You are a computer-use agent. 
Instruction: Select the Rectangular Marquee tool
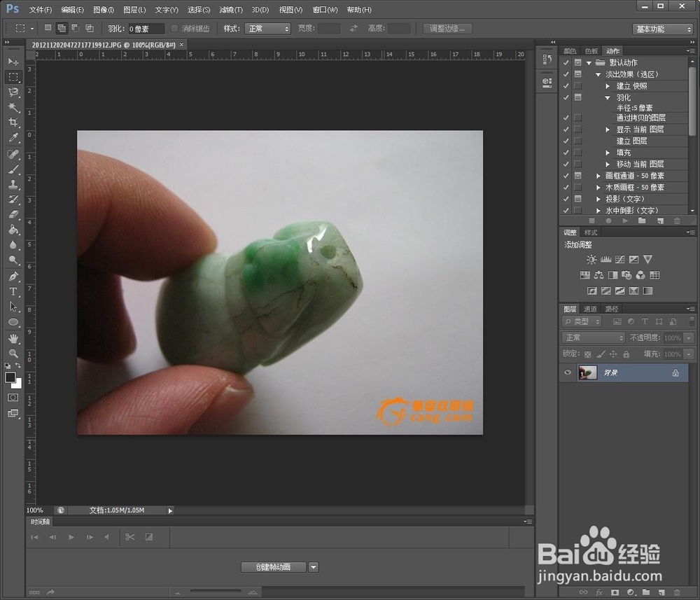coord(13,77)
